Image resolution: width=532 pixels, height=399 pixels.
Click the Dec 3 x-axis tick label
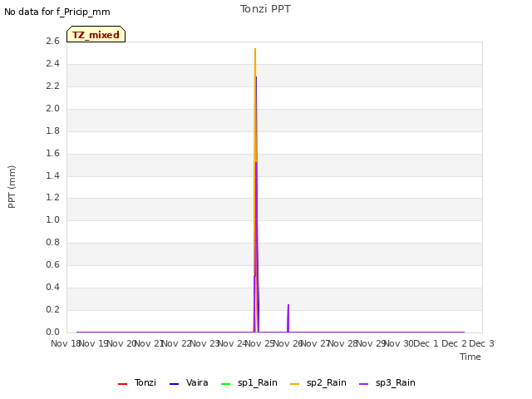481,343
